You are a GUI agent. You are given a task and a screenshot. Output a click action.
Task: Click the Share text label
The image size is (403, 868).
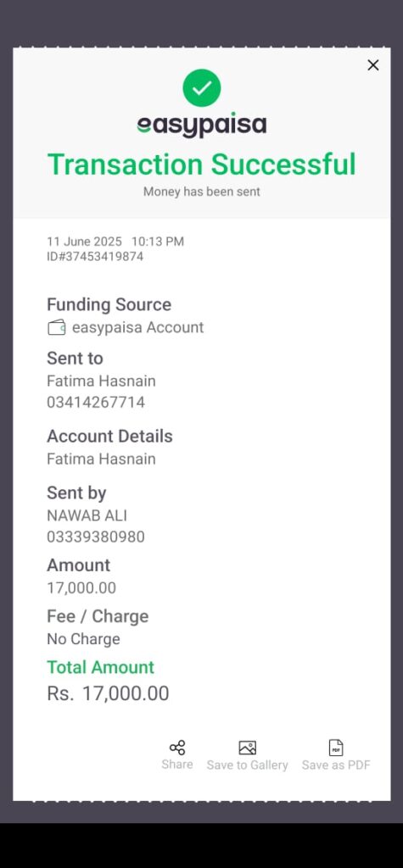(x=177, y=765)
